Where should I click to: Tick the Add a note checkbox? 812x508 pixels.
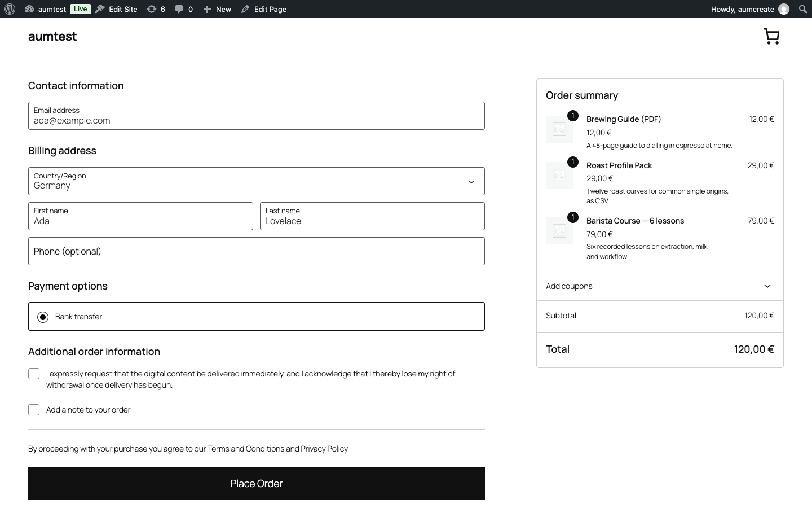[x=34, y=410]
